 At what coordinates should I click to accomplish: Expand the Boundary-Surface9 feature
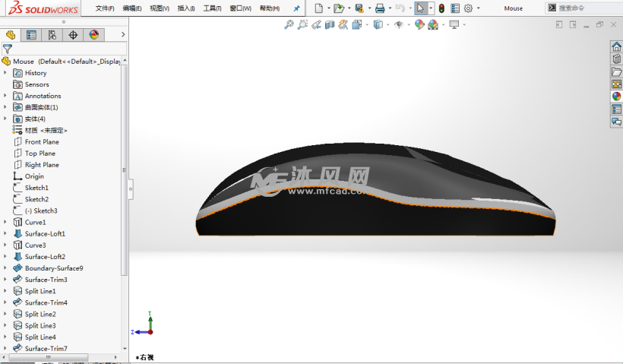click(5, 267)
